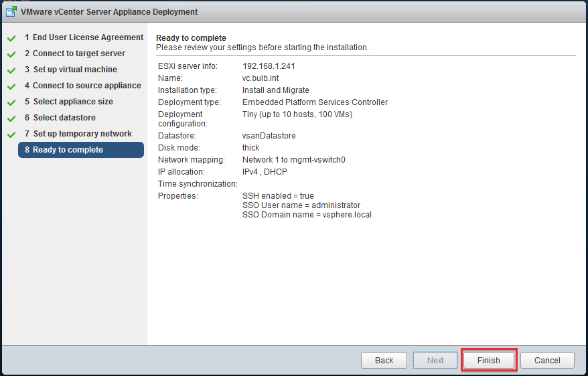Open step 7 Set up temporary network
Viewport: 588px width, 376px height.
(x=78, y=134)
